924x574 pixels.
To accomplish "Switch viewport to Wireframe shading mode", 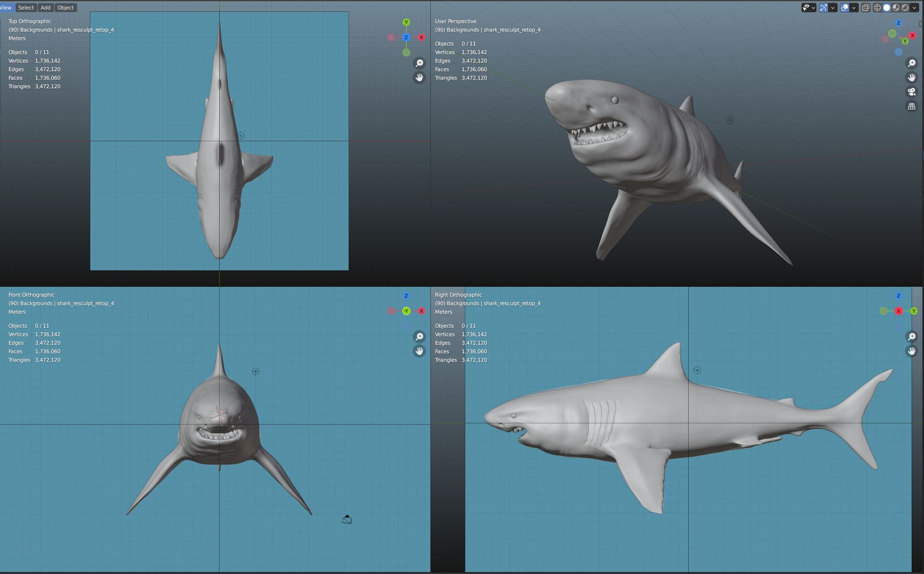I will click(877, 7).
